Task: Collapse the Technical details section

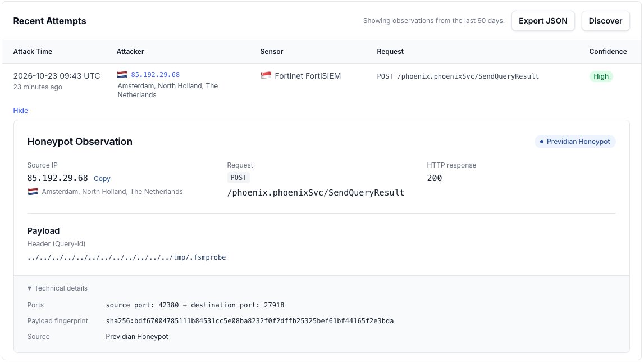Action: (x=57, y=288)
